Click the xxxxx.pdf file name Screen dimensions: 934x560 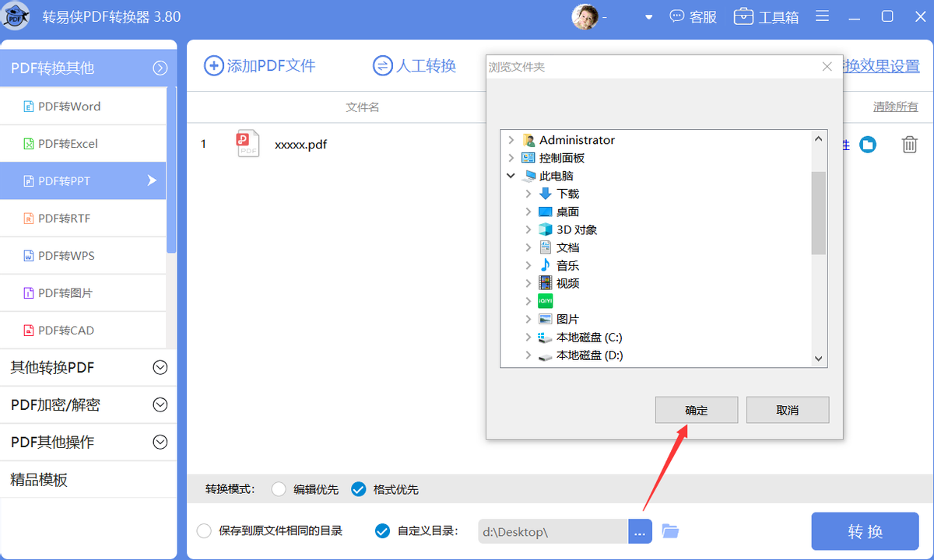(300, 145)
